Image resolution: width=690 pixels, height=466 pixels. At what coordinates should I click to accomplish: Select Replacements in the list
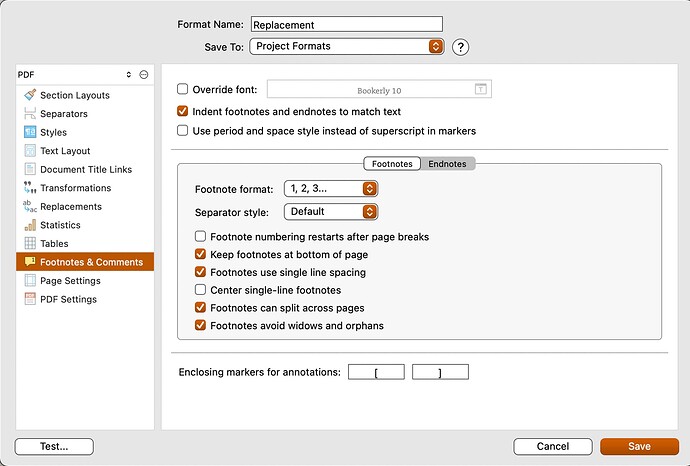[x=85, y=206]
